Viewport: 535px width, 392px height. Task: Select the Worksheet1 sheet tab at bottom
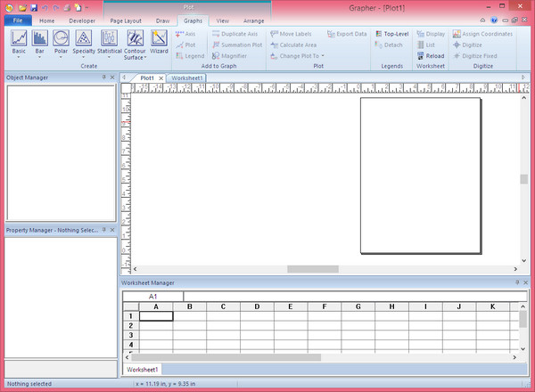coord(143,369)
